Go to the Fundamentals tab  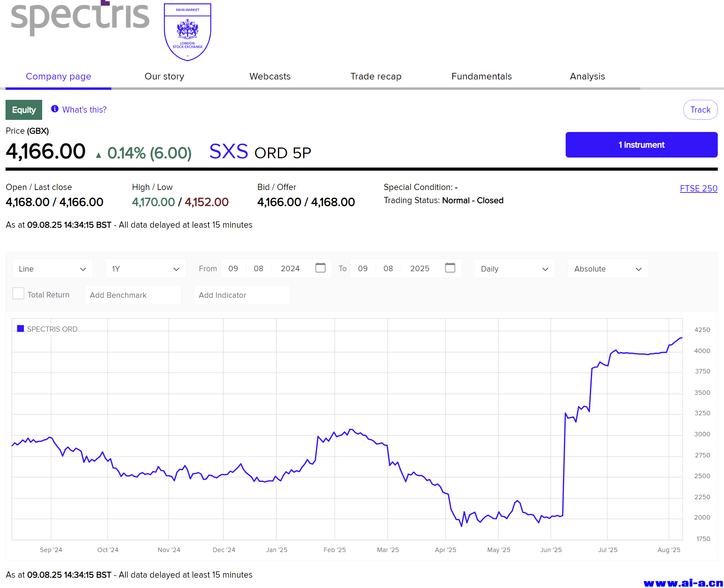482,76
